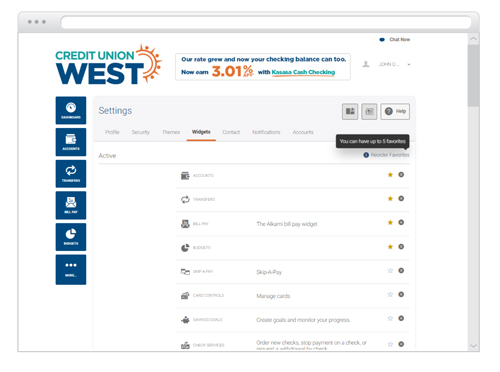500x372 pixels.
Task: Switch to the Profile tab
Action: click(112, 132)
